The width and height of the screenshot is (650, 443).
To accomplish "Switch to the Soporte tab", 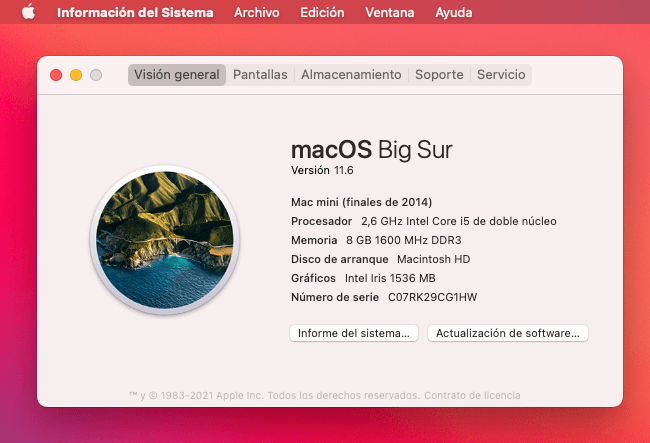I will coord(439,75).
